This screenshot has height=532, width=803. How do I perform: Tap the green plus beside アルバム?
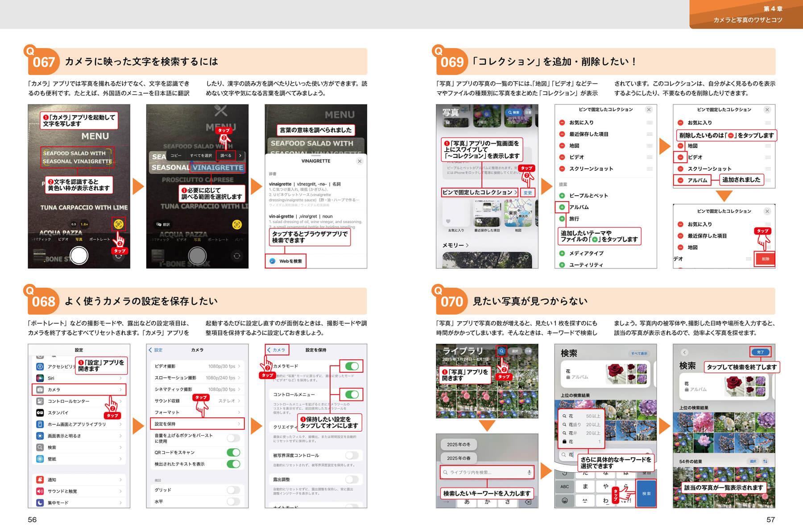[562, 207]
